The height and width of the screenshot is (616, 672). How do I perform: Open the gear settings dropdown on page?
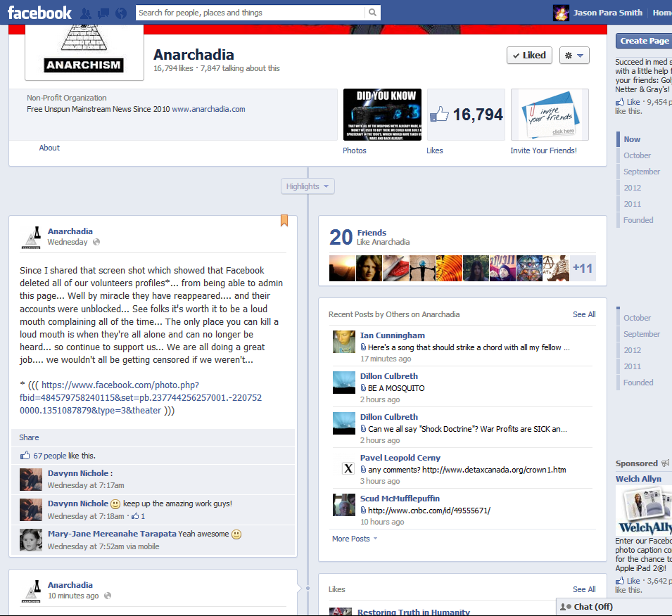click(x=574, y=56)
